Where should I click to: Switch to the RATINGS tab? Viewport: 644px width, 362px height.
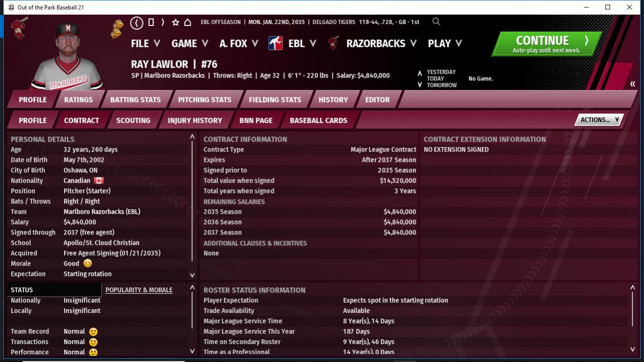78,100
